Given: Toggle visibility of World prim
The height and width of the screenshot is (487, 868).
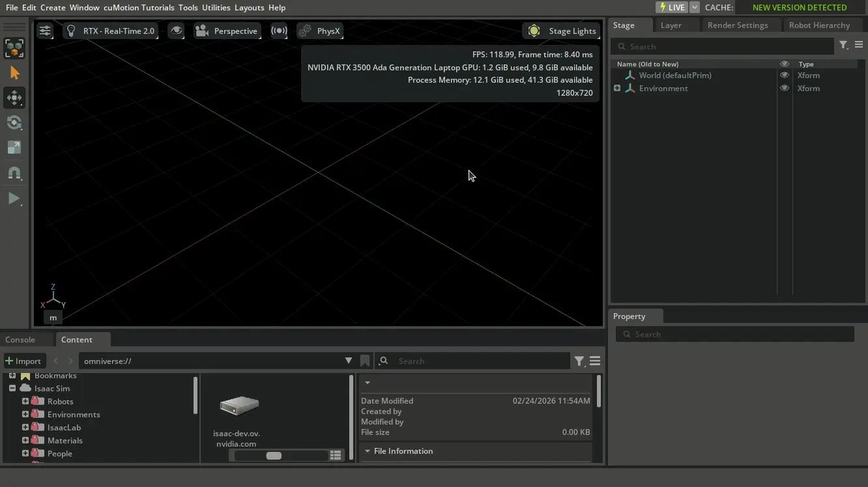Looking at the screenshot, I should [785, 76].
